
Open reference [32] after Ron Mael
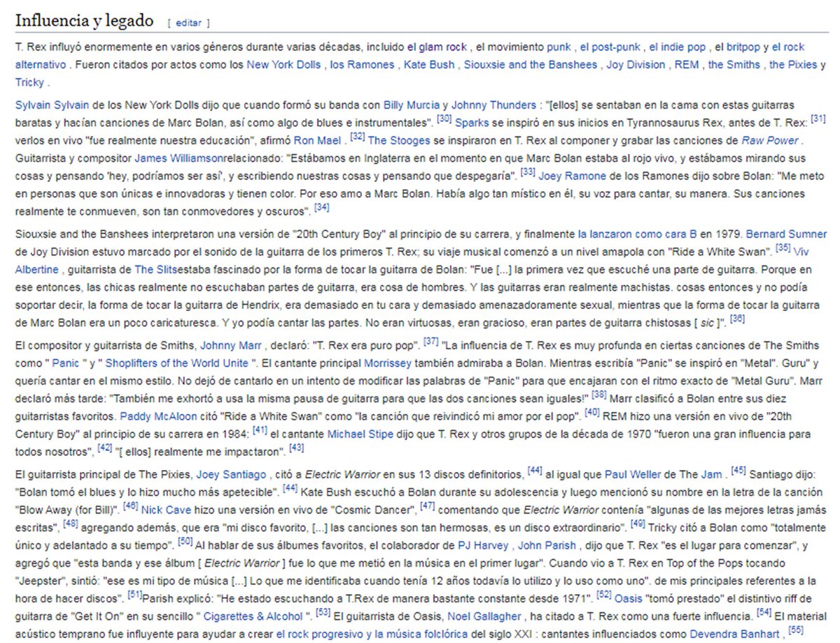point(358,137)
